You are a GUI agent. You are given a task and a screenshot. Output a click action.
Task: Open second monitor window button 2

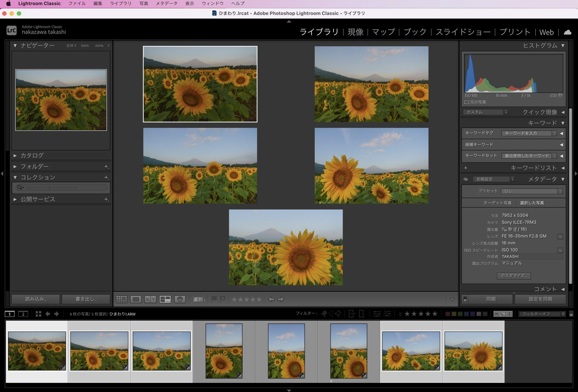click(x=23, y=314)
